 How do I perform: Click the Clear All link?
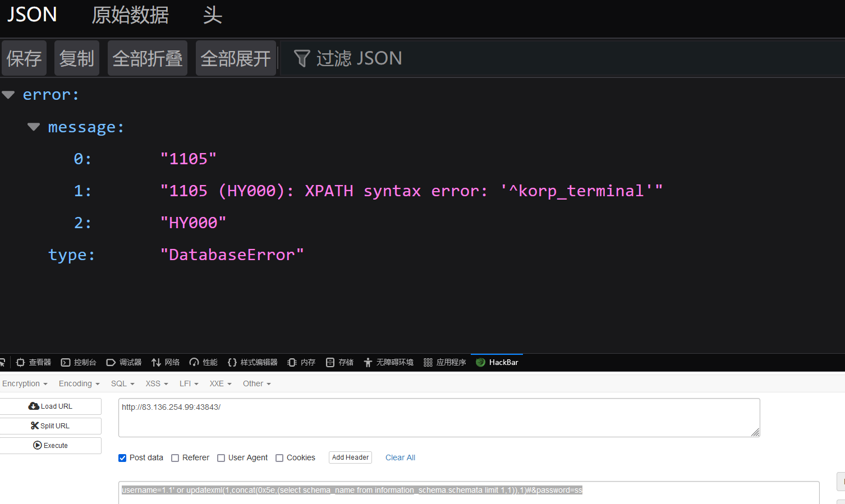click(x=400, y=457)
